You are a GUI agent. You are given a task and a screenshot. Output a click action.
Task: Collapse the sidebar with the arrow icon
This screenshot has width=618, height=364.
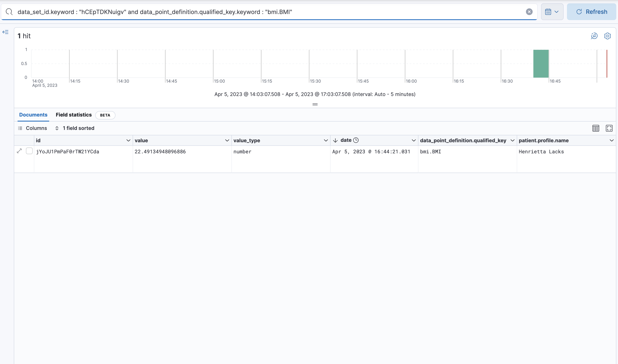5,32
